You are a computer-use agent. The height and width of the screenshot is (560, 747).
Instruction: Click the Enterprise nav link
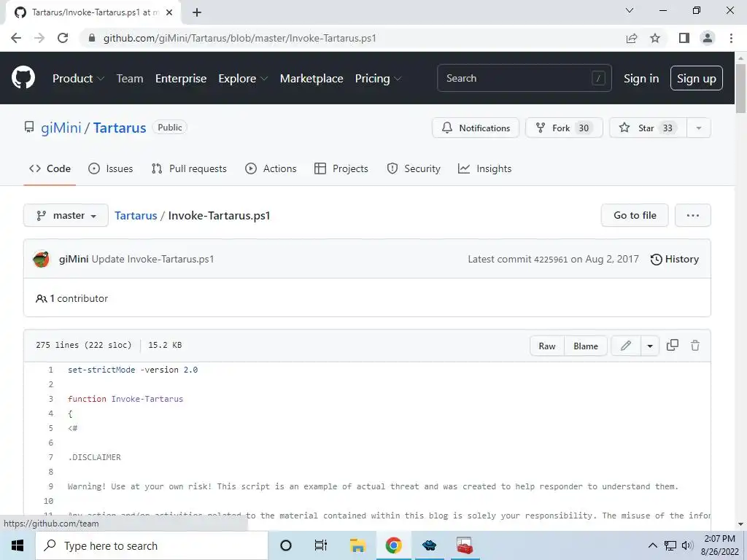[x=181, y=78]
